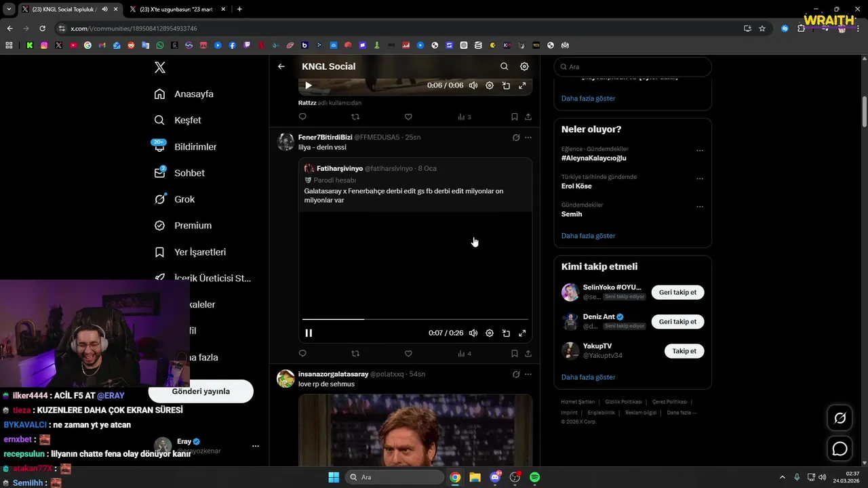Open options for Semih trend
This screenshot has height=488, width=868.
700,207
